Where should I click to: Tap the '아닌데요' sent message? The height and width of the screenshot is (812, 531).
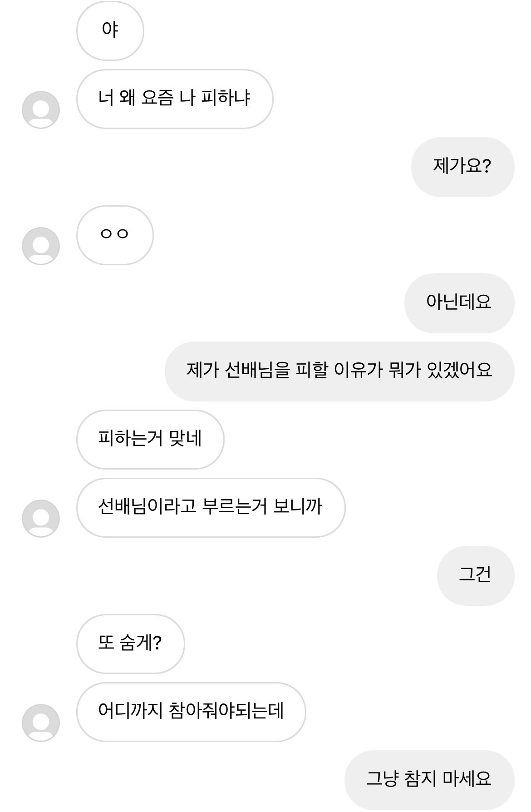[x=459, y=303]
